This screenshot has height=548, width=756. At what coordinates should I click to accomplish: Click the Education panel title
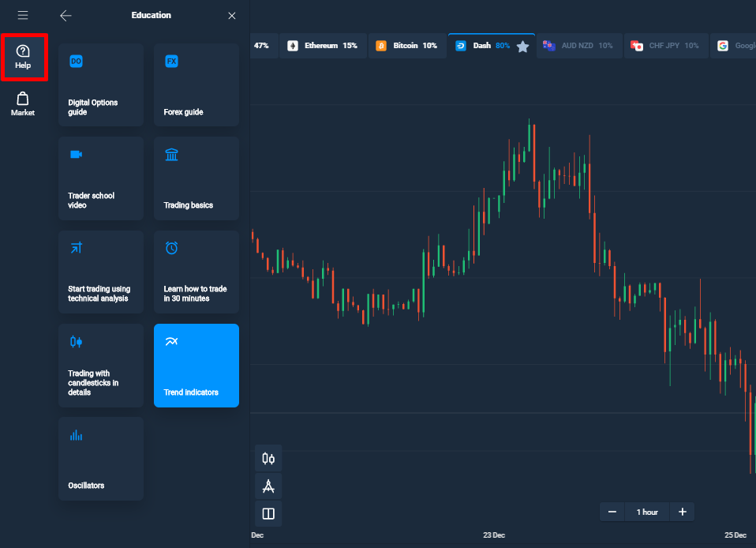tap(152, 16)
